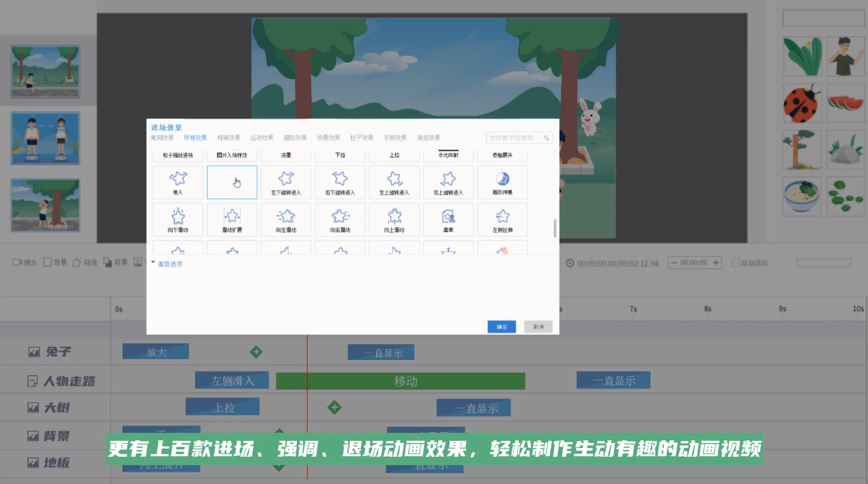Screen dimensions: 868x484
Task: Confirm with the 确定 button
Action: (502, 327)
